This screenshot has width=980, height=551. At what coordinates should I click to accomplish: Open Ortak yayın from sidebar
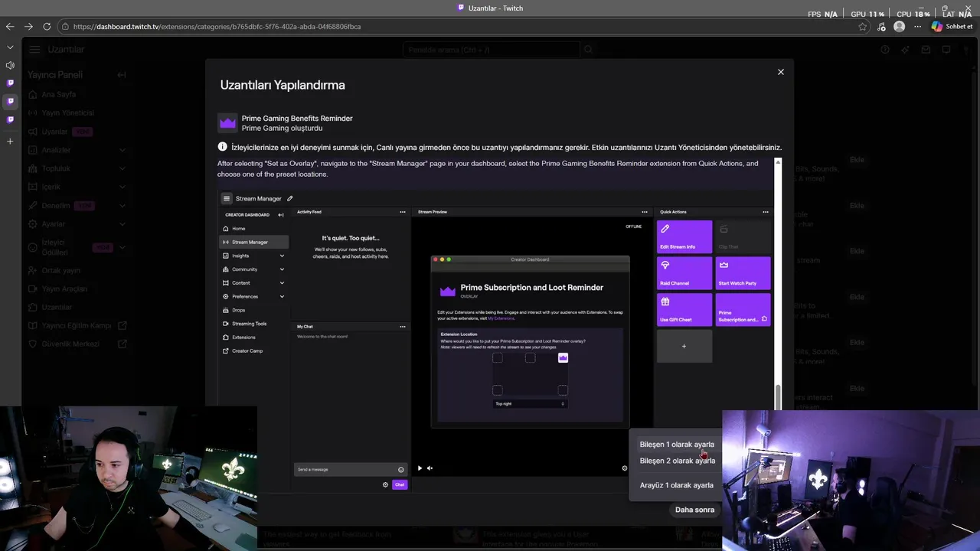tap(60, 270)
